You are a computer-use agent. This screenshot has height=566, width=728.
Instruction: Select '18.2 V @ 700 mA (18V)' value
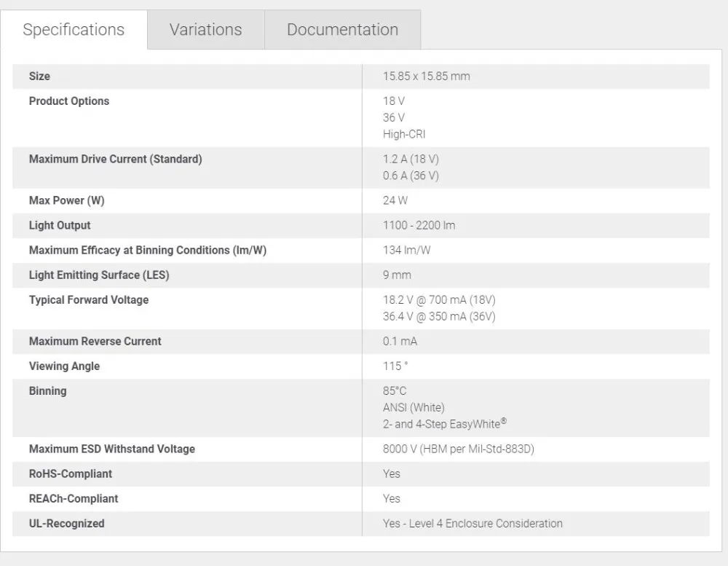[439, 300]
